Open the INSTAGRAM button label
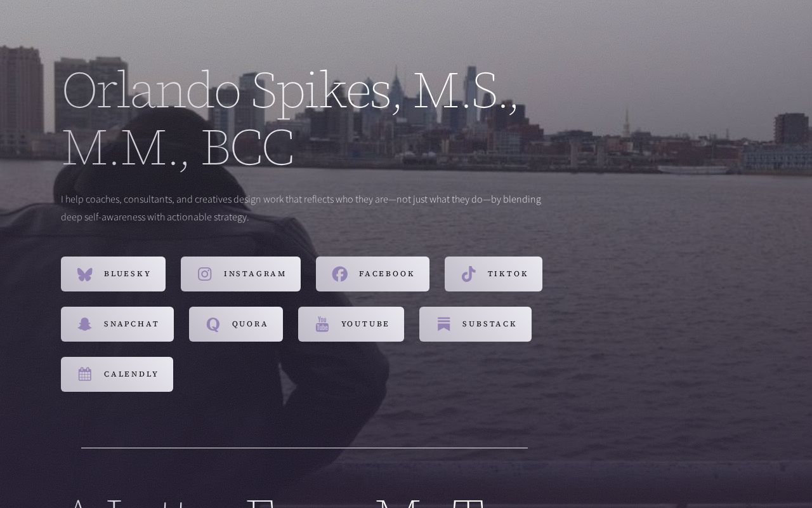 pyautogui.click(x=255, y=274)
